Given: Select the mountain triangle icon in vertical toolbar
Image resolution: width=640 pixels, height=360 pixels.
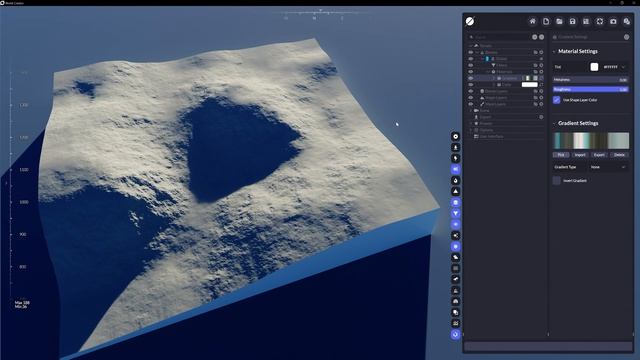Looking at the screenshot, I should pyautogui.click(x=456, y=191).
